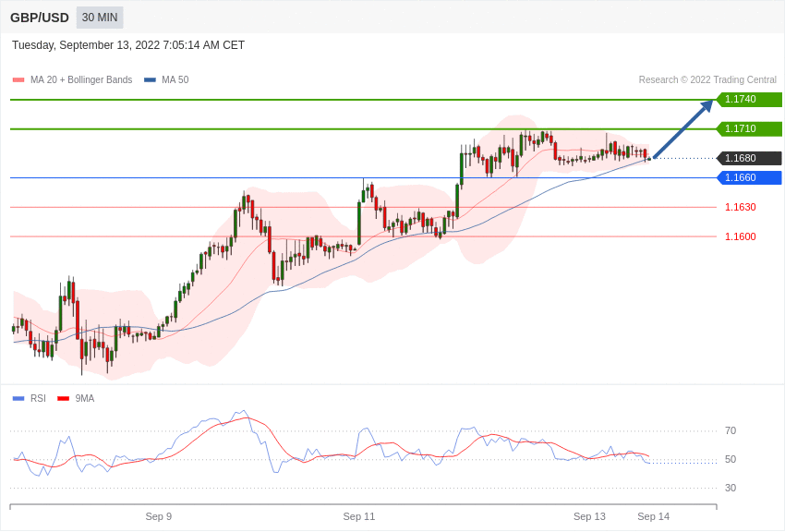Click the MA 50 blue legend swatch
Image resolution: width=785 pixels, height=532 pixels.
150,80
